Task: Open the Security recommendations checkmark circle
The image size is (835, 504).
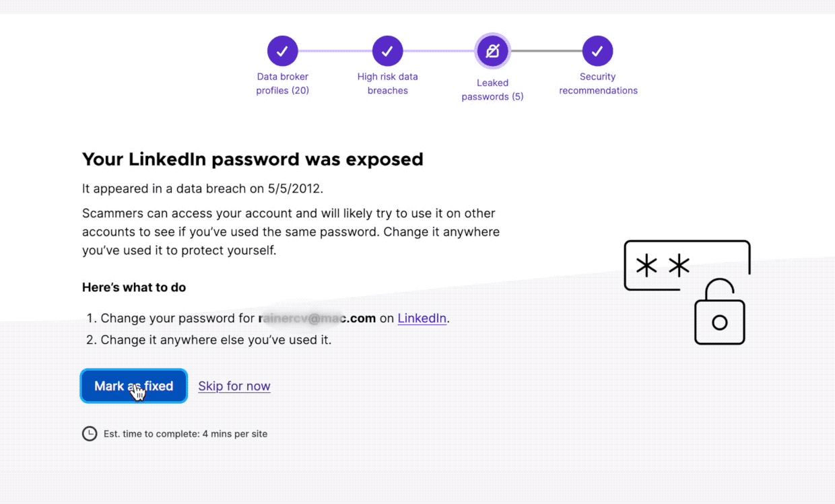Action: [597, 51]
